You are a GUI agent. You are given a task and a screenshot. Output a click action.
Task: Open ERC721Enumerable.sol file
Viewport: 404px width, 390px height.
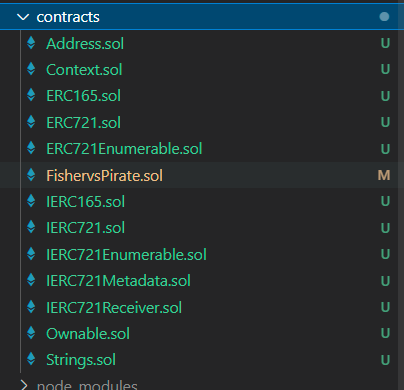click(124, 149)
